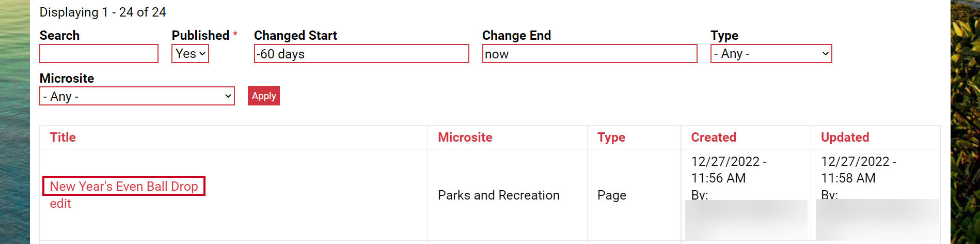
Task: Open the Published Yes dropdown
Action: click(x=190, y=54)
